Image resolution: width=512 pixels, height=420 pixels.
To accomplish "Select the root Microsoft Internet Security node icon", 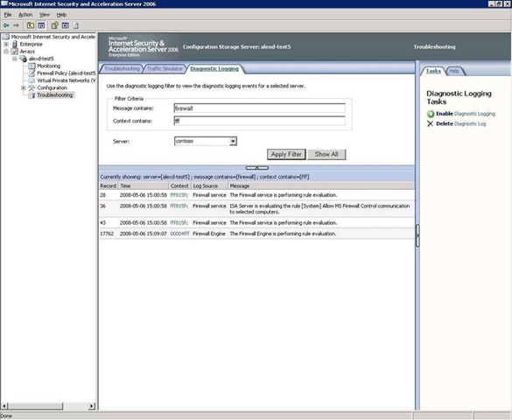I will [x=6, y=37].
